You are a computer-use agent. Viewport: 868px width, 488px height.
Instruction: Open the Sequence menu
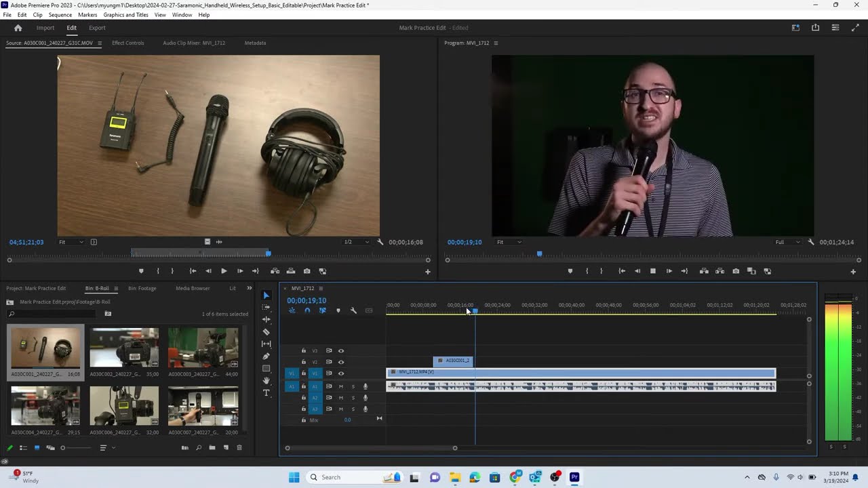(60, 14)
